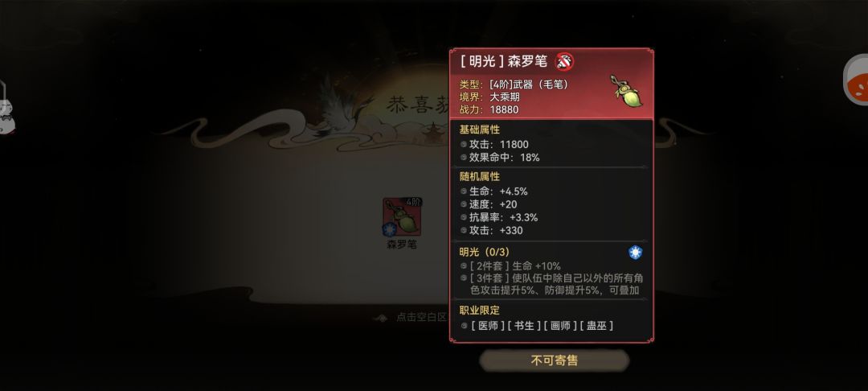868x391 pixels.
Task: Click the [蛊巫] profession tag
Action: coord(596,326)
